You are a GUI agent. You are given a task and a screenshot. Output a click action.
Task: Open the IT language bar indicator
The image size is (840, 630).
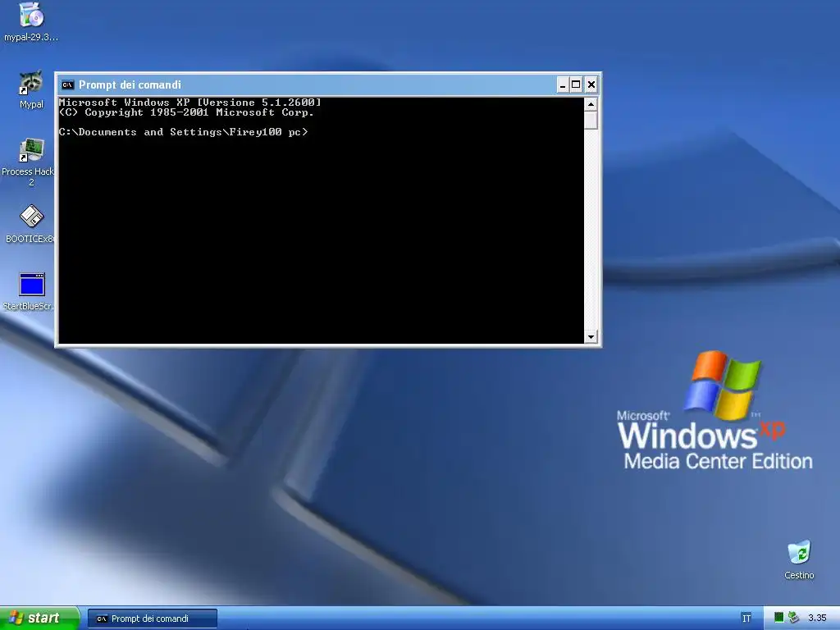point(746,619)
